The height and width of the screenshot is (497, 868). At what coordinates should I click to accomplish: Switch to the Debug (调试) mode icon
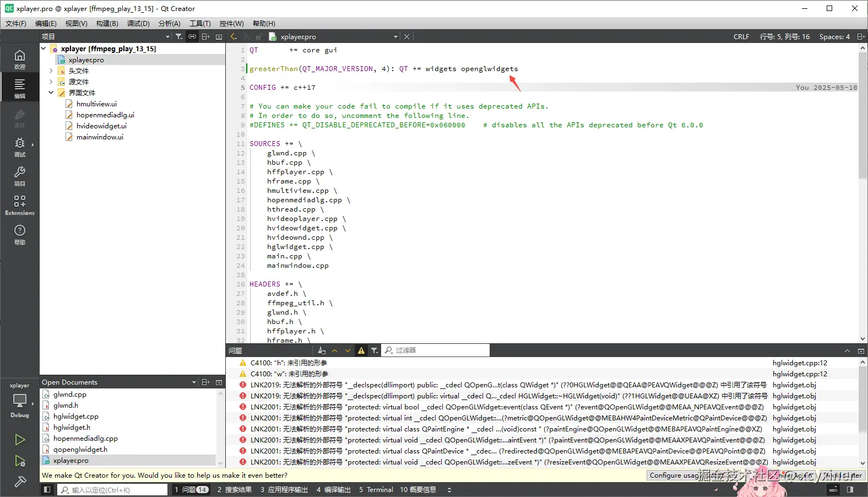click(x=20, y=147)
